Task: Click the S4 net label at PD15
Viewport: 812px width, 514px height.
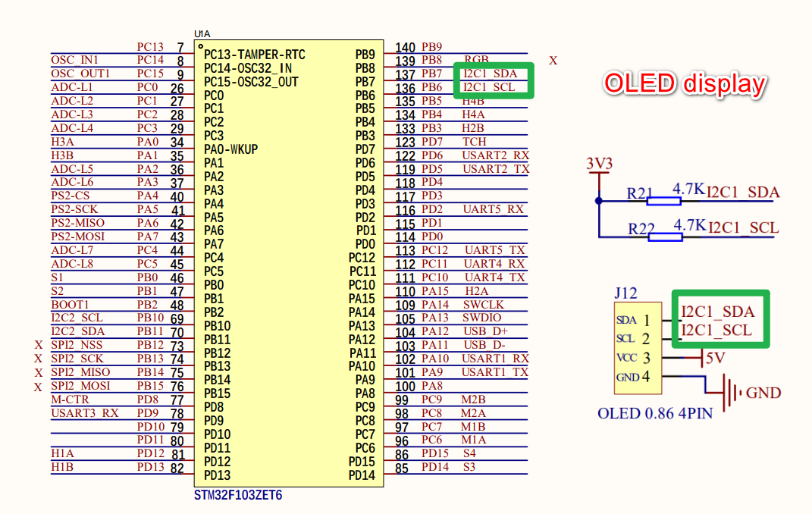Action: point(469,453)
